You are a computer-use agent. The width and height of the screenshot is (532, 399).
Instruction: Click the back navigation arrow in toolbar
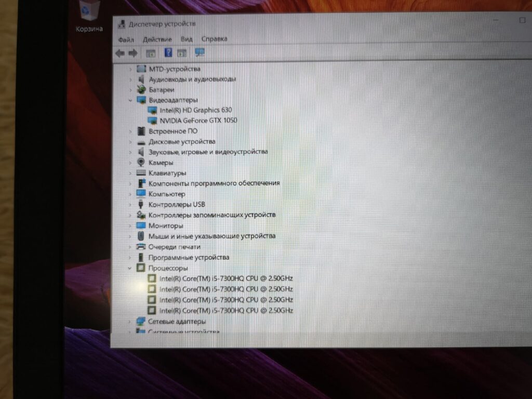pos(121,52)
